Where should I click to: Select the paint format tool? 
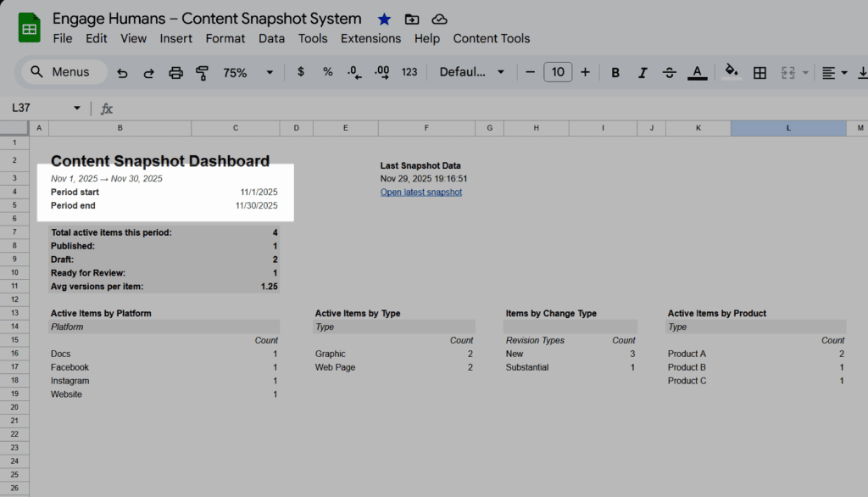coord(202,73)
